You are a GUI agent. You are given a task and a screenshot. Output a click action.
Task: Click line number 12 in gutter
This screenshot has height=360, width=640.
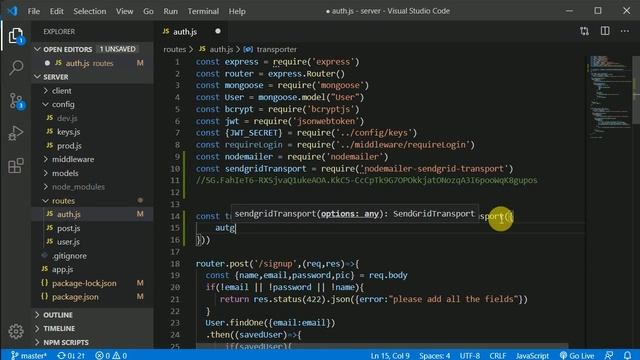(175, 192)
